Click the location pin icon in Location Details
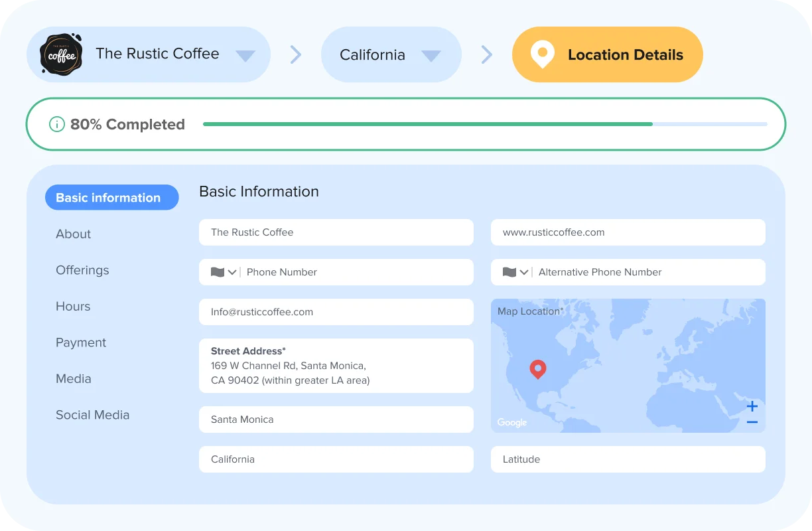Viewport: 812px width, 531px height. [542, 54]
